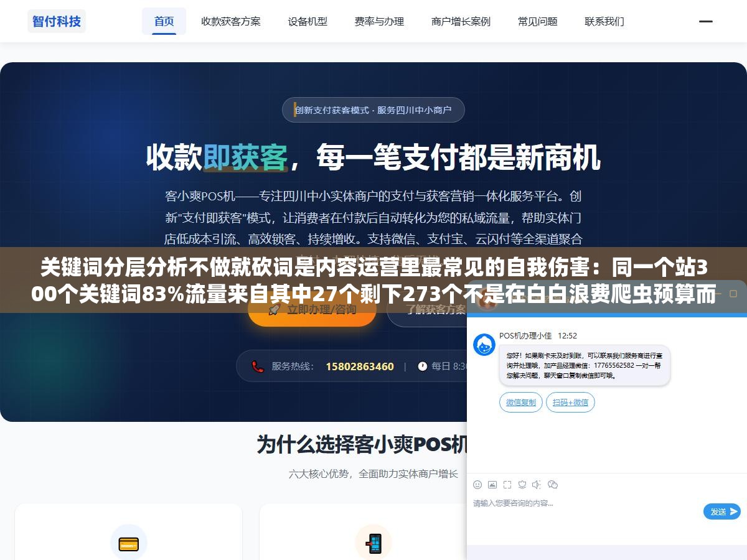This screenshot has height=560, width=747.
Task: Focus the 请输入您要咨询的内容 chat input
Action: coord(585,503)
